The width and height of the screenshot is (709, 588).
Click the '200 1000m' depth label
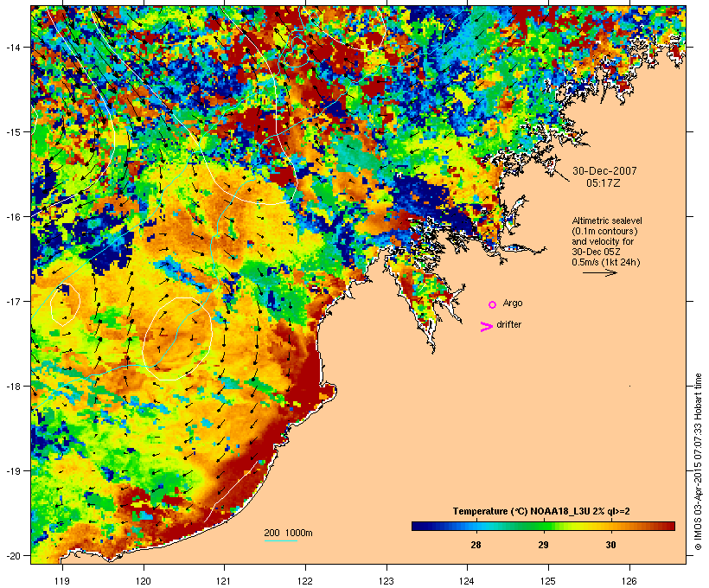pos(288,533)
